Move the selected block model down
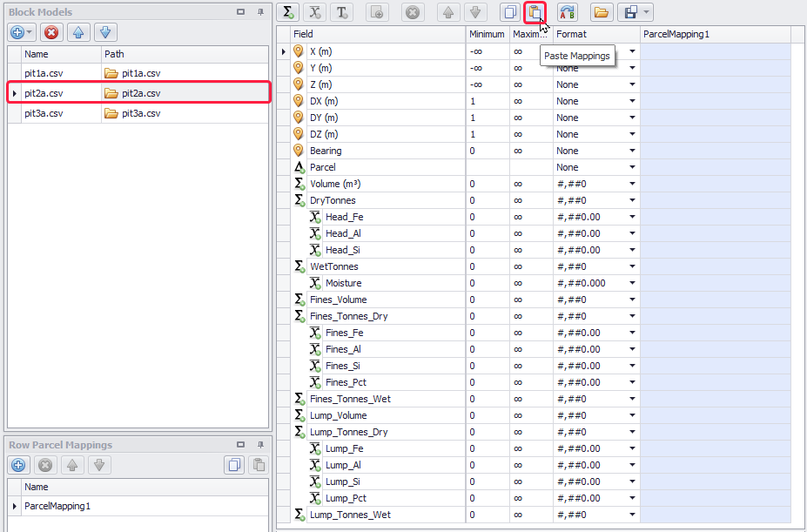Viewport: 807px width, 532px height. pyautogui.click(x=104, y=32)
